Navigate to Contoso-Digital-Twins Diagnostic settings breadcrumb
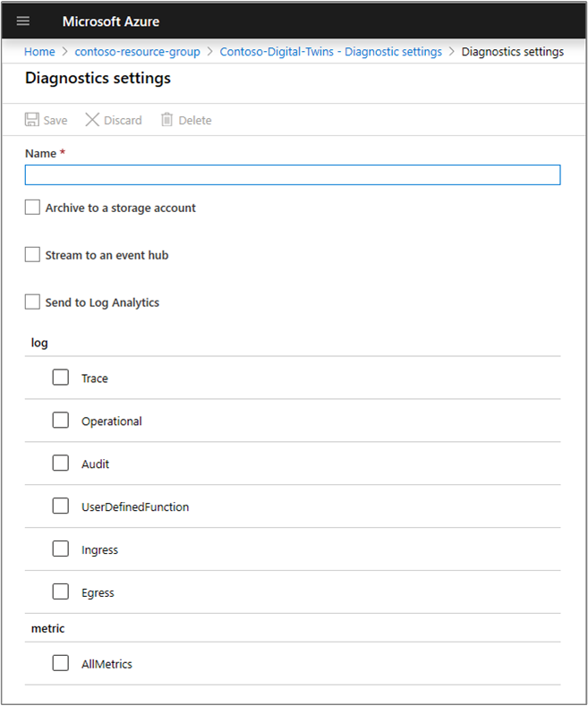The image size is (588, 706). [x=330, y=52]
